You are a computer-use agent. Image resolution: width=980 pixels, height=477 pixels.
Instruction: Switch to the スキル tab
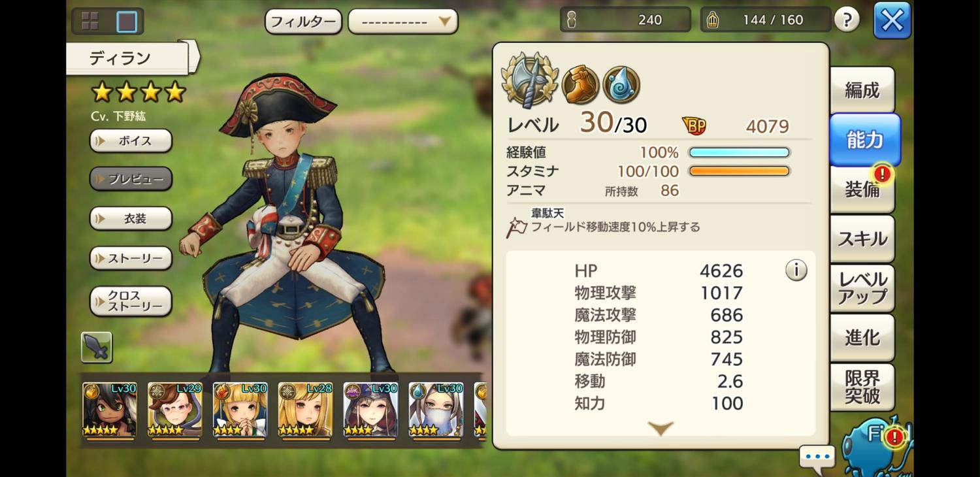(x=862, y=238)
